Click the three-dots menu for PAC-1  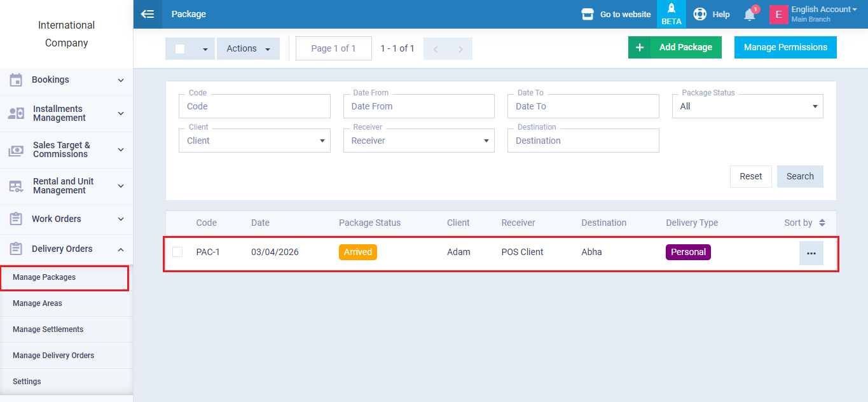click(x=811, y=253)
